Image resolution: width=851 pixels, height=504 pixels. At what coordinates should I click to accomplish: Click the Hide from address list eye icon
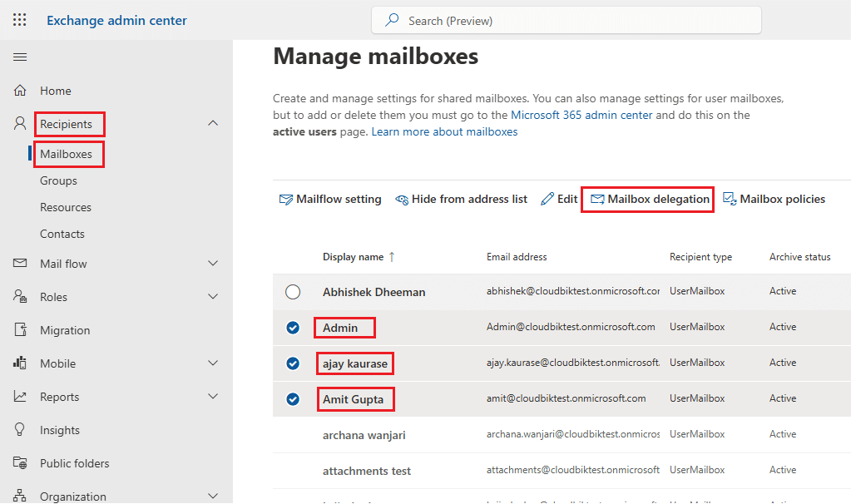pyautogui.click(x=402, y=200)
